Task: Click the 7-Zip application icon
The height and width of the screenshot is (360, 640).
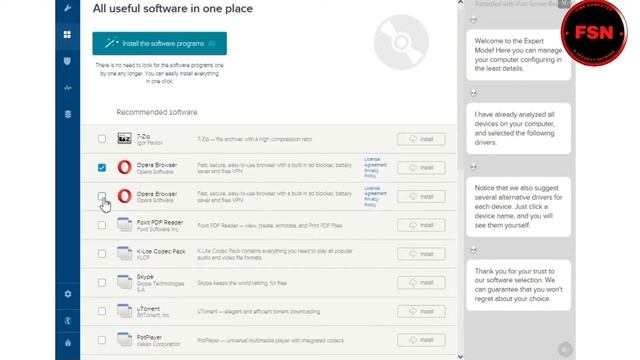Action: pyautogui.click(x=124, y=139)
